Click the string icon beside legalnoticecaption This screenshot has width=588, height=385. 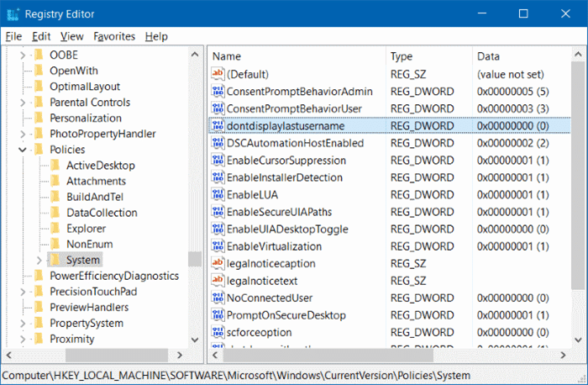(218, 263)
